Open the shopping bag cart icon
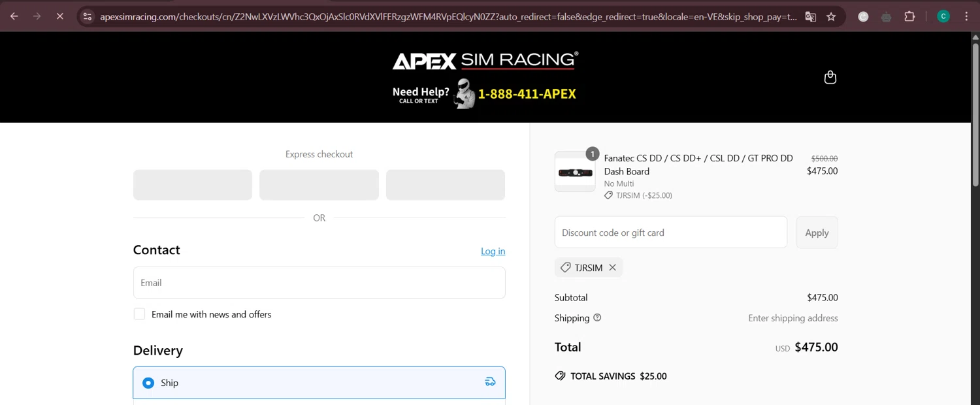The width and height of the screenshot is (980, 405). click(830, 77)
